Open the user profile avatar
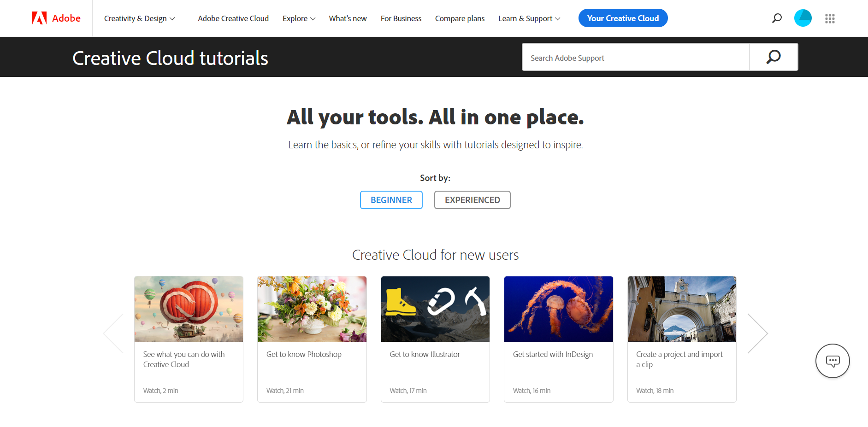The width and height of the screenshot is (868, 427). point(803,18)
